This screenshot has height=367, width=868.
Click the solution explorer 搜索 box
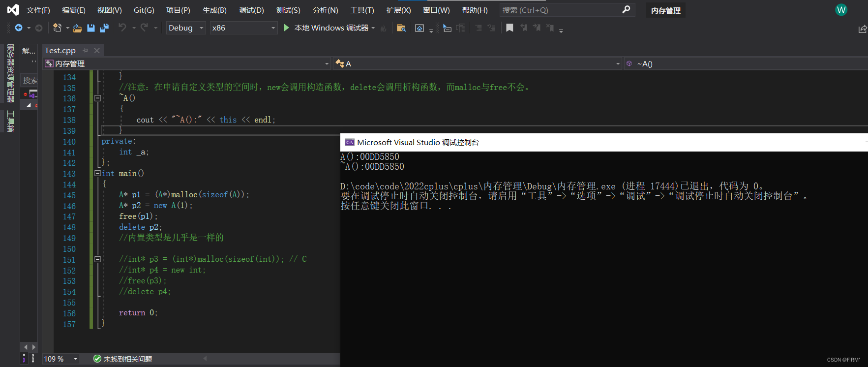[x=30, y=80]
